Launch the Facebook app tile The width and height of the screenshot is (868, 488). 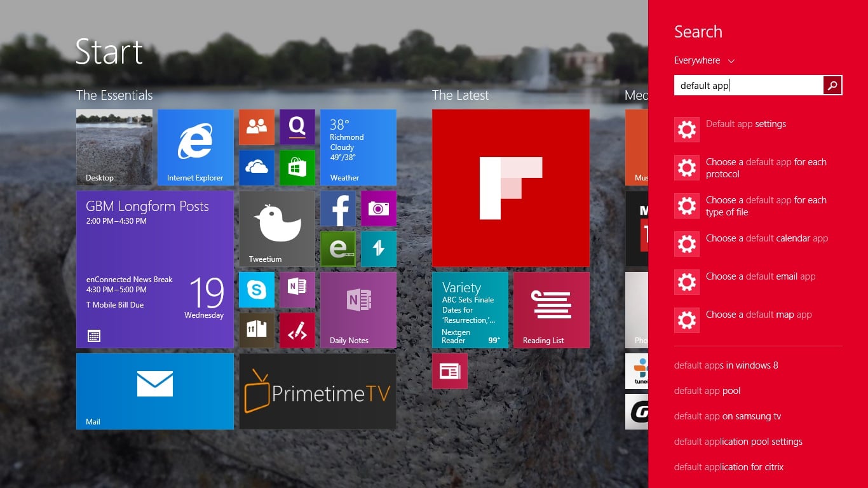[337, 208]
